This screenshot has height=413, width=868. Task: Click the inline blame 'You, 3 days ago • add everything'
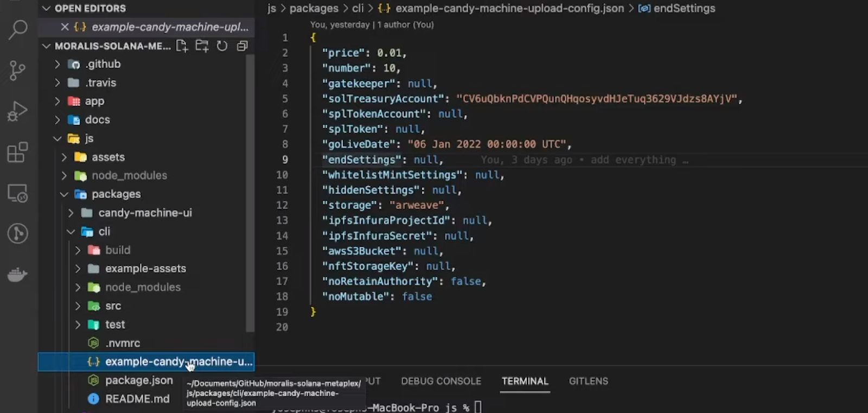tap(584, 160)
